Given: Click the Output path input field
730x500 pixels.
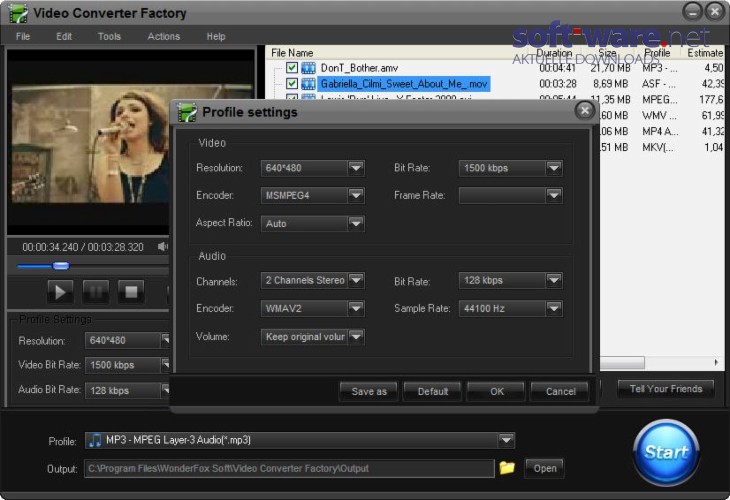Looking at the screenshot, I should tap(289, 468).
